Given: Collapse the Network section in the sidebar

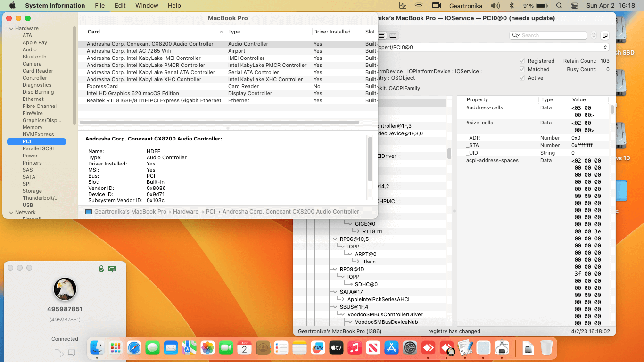Looking at the screenshot, I should click(11, 213).
